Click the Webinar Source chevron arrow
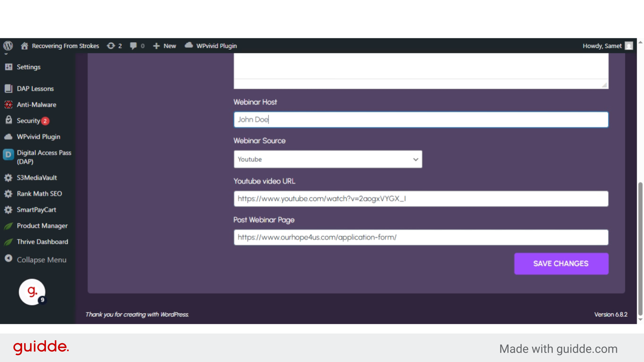The height and width of the screenshot is (362, 644). tap(416, 160)
